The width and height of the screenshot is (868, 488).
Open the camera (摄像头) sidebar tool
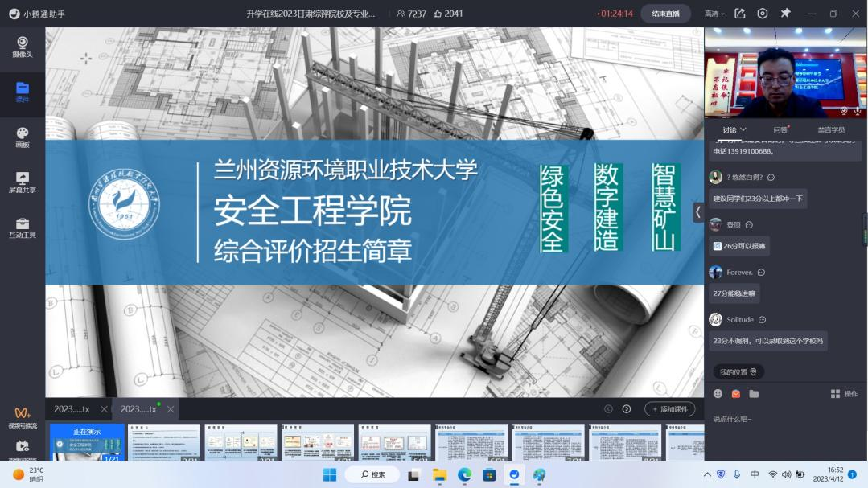coord(23,47)
